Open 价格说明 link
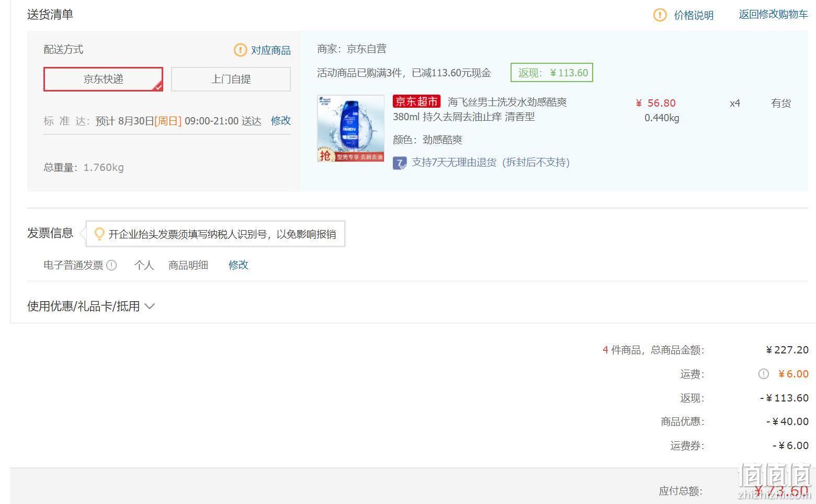Screen dimensions: 816x504 click(694, 15)
